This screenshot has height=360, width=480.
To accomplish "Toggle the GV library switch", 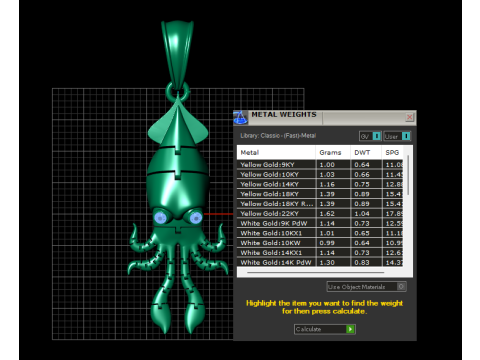I will [x=370, y=136].
